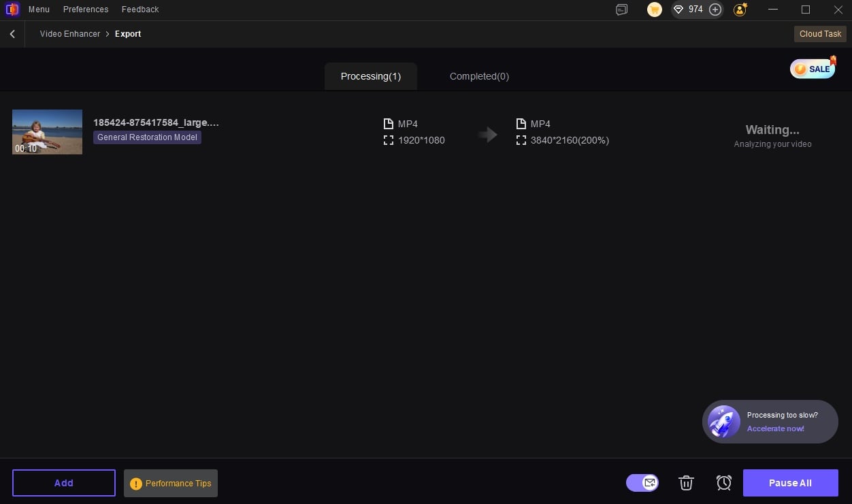Click the add credits plus icon
852x504 pixels.
click(715, 10)
